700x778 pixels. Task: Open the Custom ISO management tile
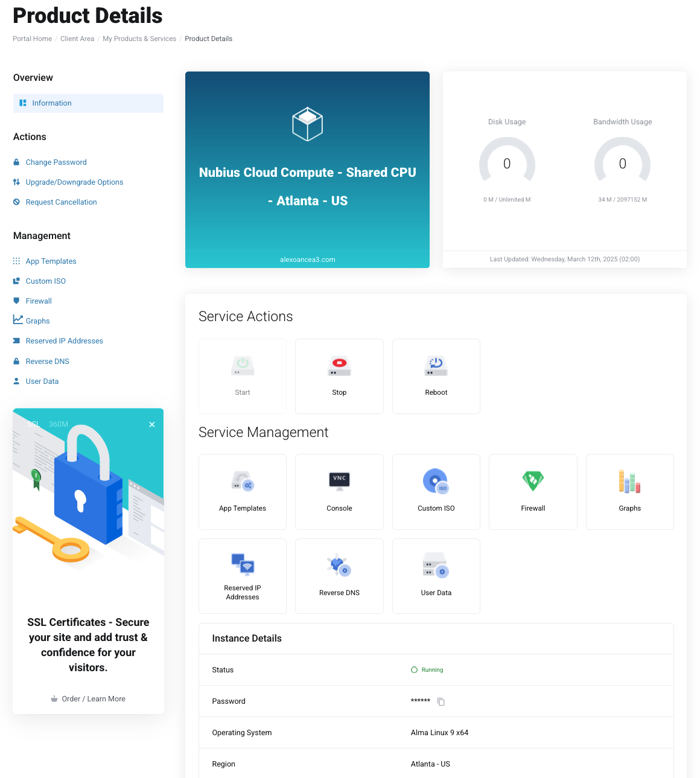click(x=436, y=492)
